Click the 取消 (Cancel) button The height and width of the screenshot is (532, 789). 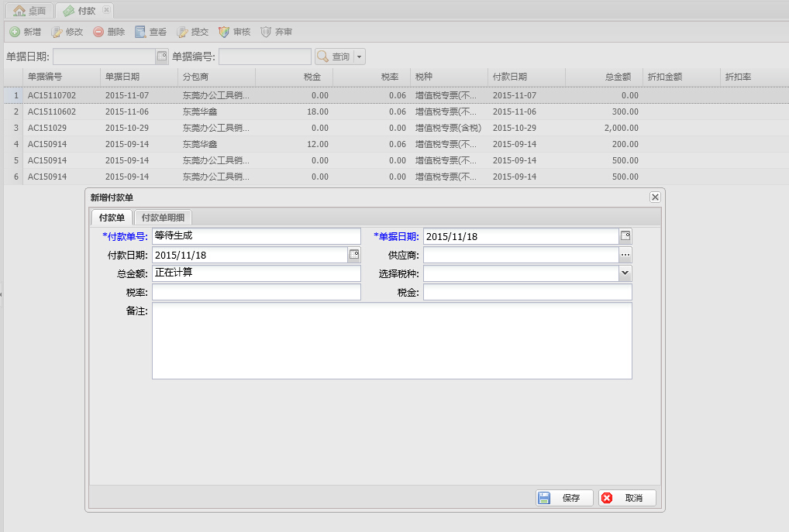click(627, 498)
